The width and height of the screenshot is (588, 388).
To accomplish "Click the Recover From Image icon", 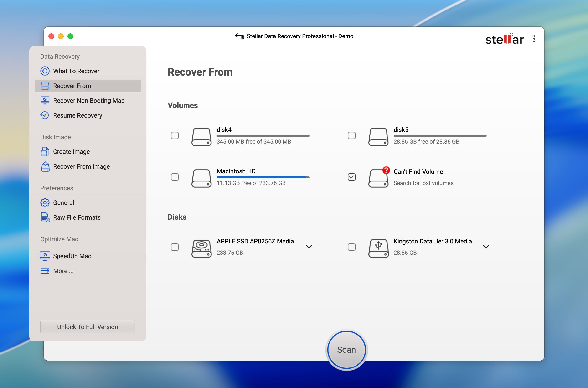I will [x=45, y=166].
